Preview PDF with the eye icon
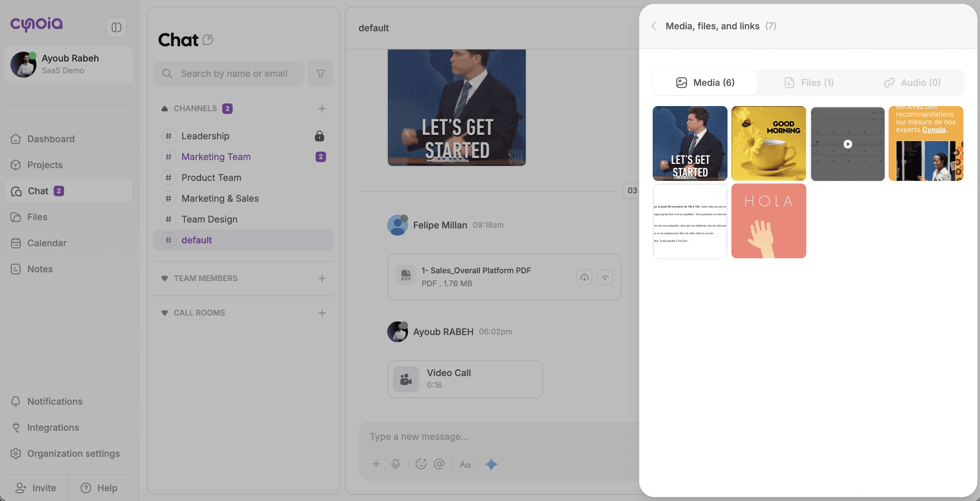Image resolution: width=980 pixels, height=501 pixels. click(605, 277)
